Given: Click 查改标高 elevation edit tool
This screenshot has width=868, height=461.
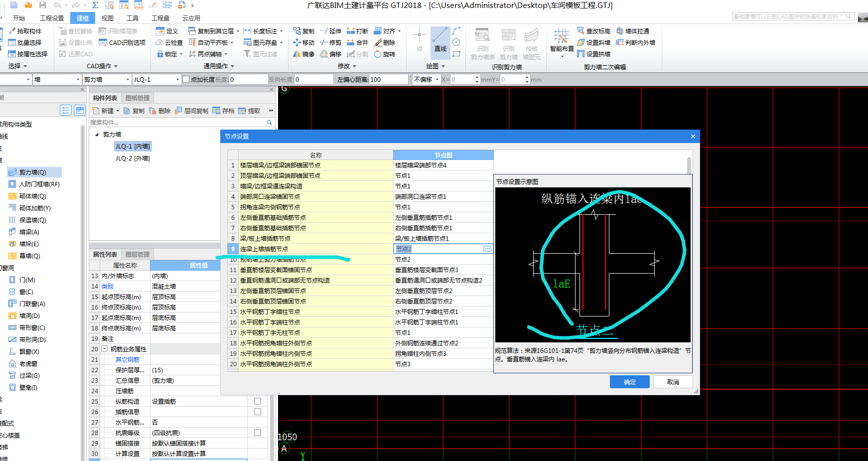Looking at the screenshot, I should click(x=594, y=31).
